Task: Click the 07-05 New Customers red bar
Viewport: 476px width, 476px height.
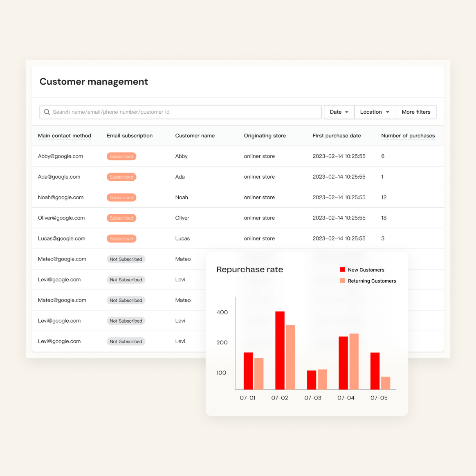Action: click(x=375, y=371)
